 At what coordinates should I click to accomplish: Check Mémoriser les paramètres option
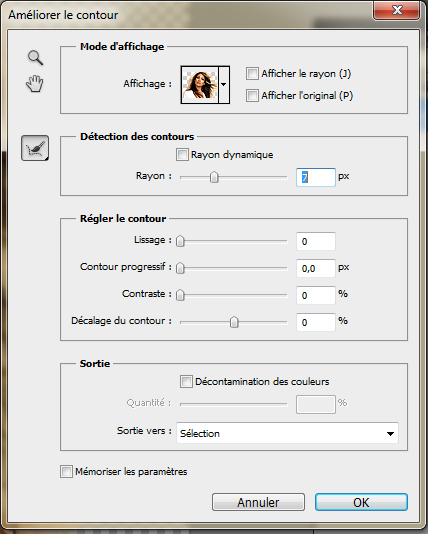coord(66,472)
